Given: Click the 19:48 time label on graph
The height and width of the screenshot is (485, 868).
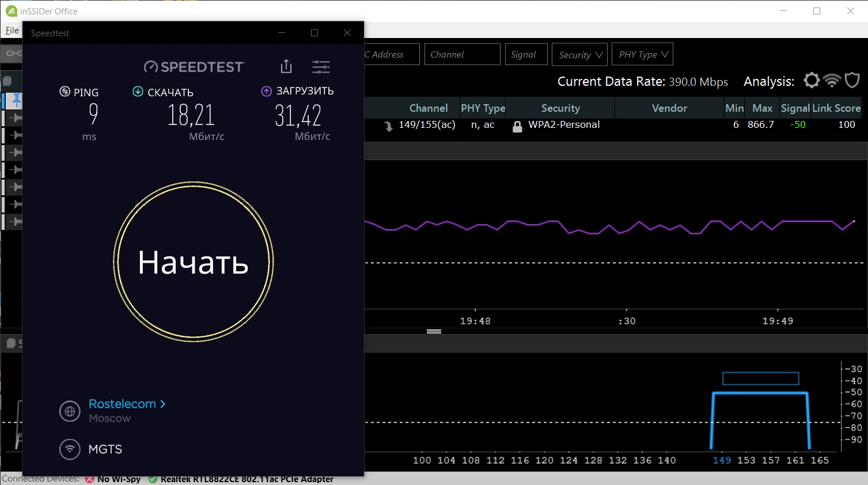Looking at the screenshot, I should (475, 321).
